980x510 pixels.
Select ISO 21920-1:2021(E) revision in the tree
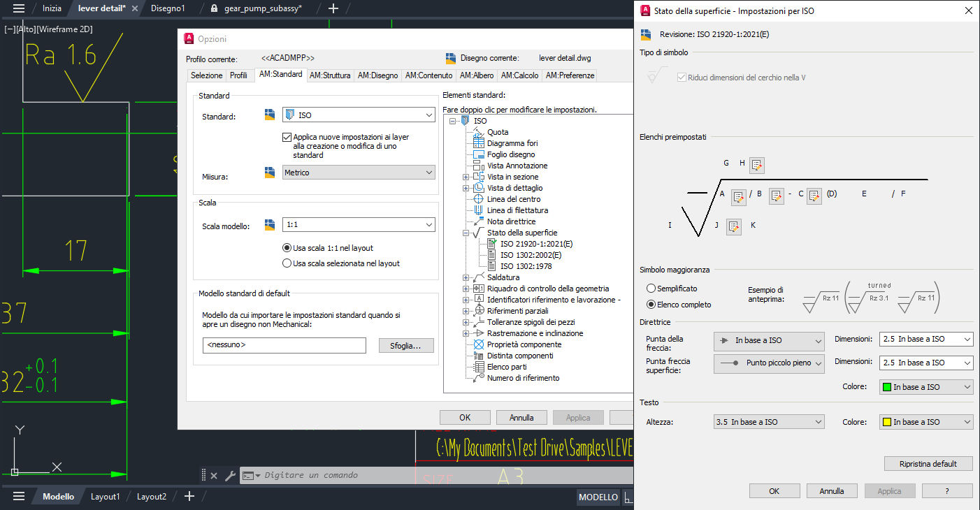536,244
